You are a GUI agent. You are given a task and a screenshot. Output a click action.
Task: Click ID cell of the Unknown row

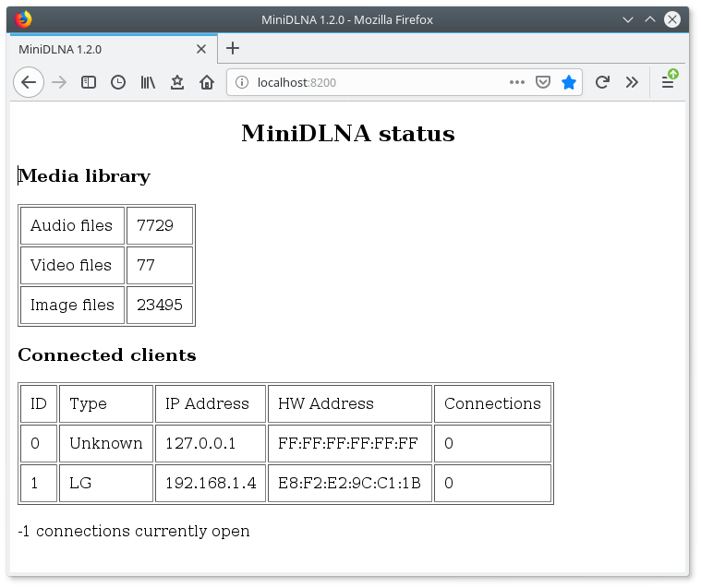point(39,443)
